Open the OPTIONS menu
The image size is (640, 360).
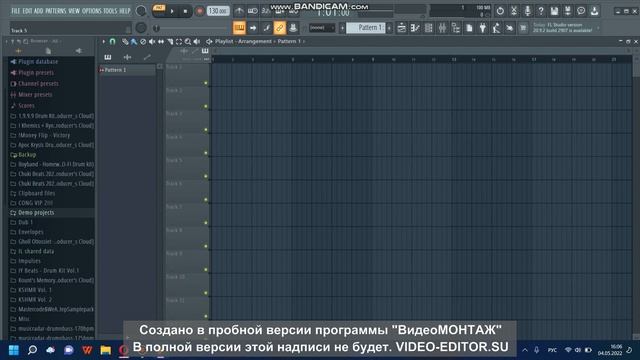coord(92,11)
